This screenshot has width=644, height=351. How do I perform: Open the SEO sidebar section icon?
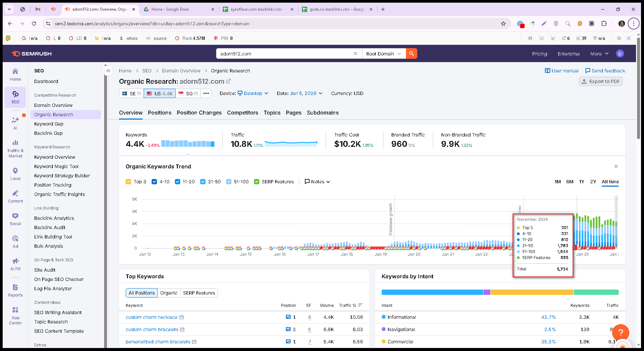click(x=15, y=97)
